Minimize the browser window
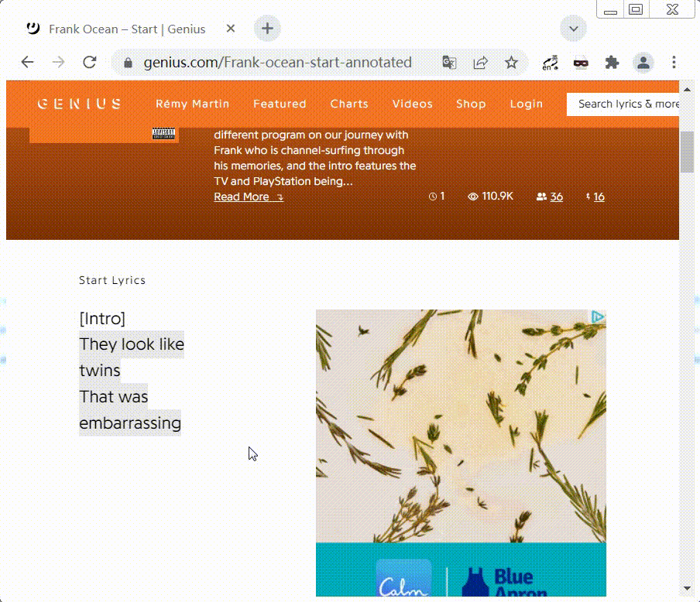700x602 pixels. (x=610, y=10)
